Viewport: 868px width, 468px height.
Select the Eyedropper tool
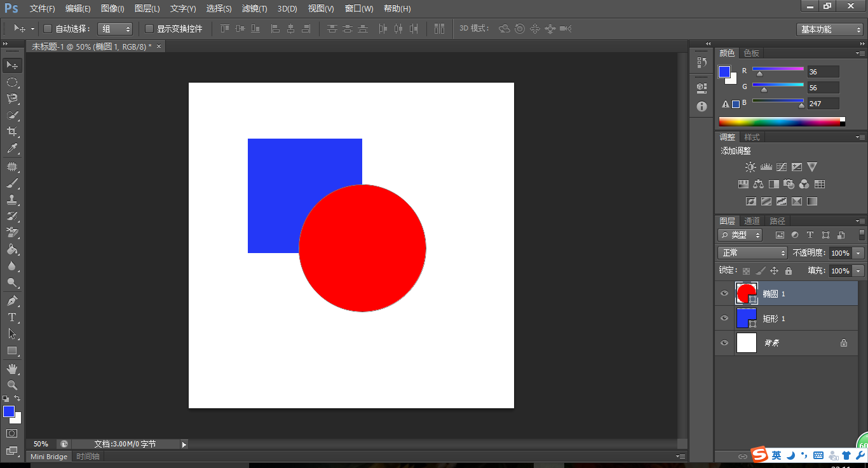pos(12,149)
